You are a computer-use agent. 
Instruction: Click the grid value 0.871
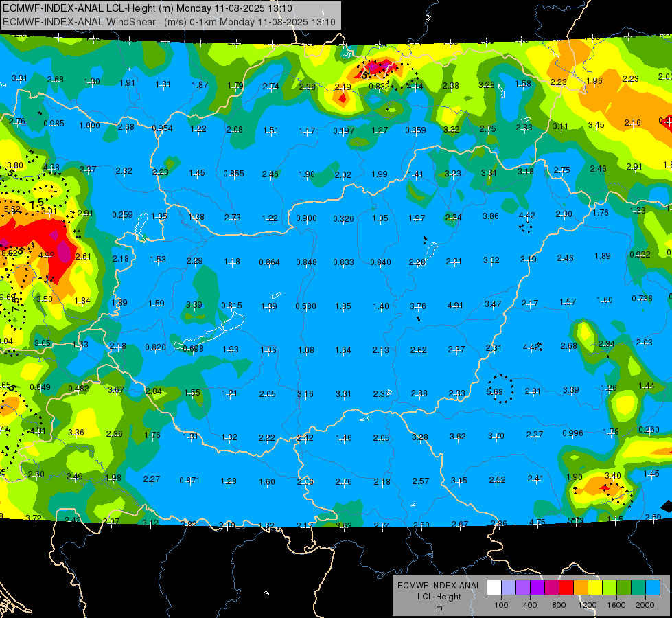(189, 481)
